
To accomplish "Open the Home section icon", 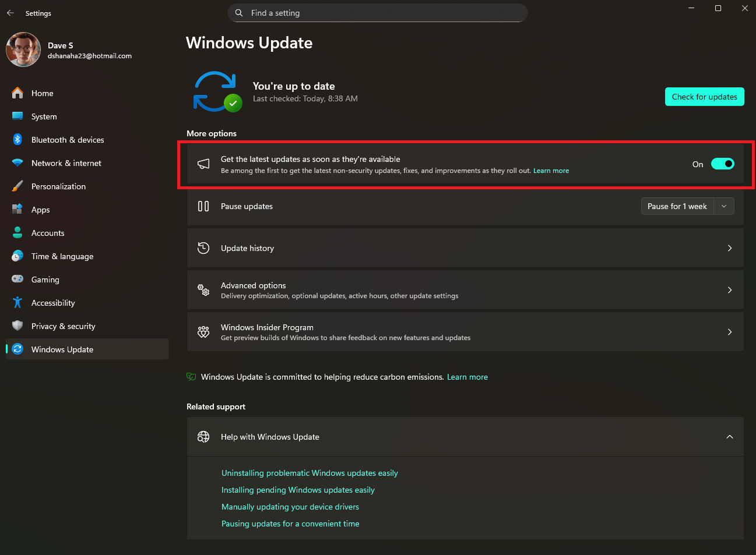I will 18,93.
